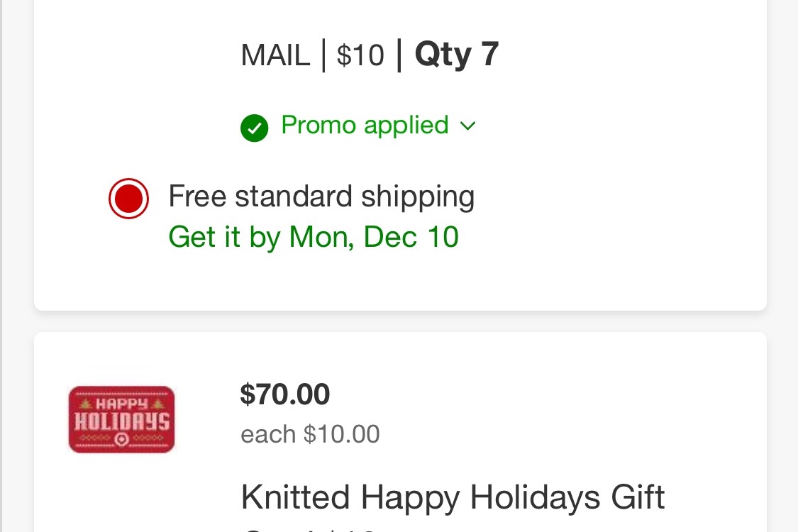Choose the Free standard shipping label
Image resolution: width=798 pixels, height=532 pixels.
[321, 196]
